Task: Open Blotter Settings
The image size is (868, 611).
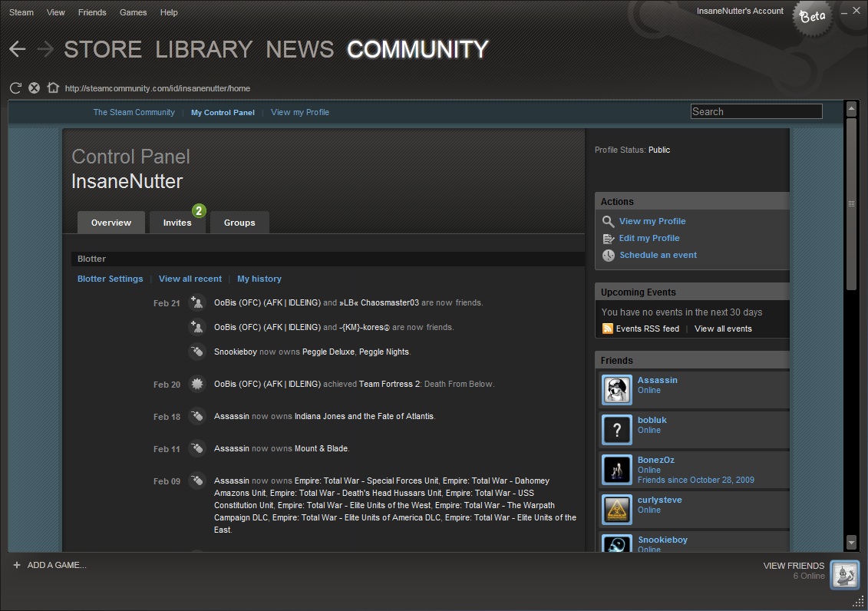Action: tap(111, 279)
